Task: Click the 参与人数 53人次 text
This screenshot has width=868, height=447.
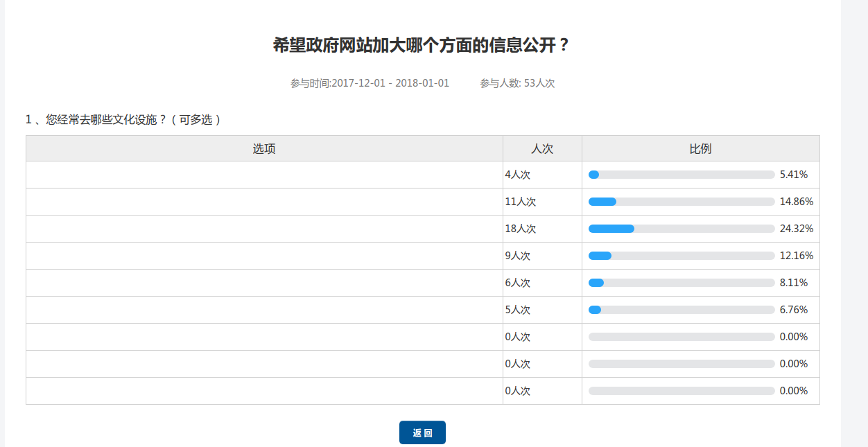Action: click(x=517, y=83)
